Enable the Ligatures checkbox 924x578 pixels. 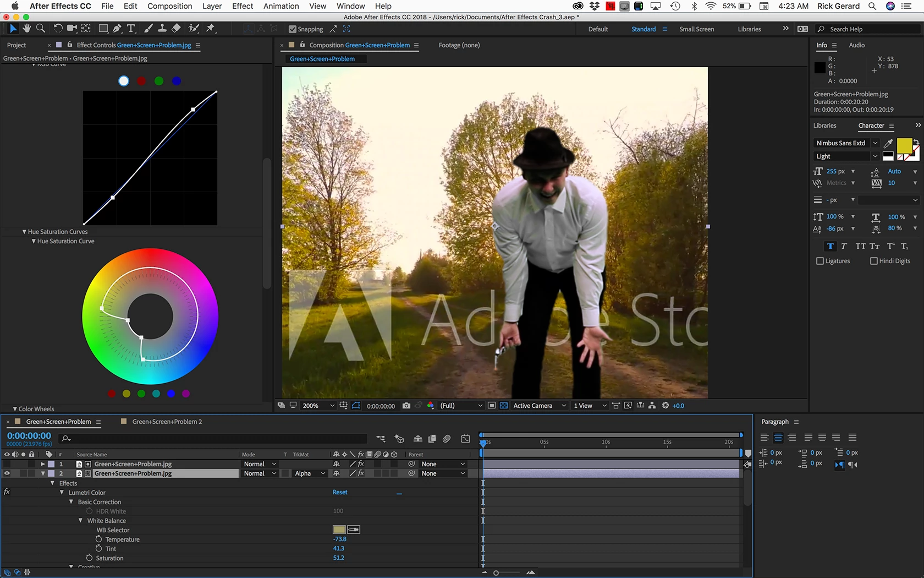pos(820,261)
